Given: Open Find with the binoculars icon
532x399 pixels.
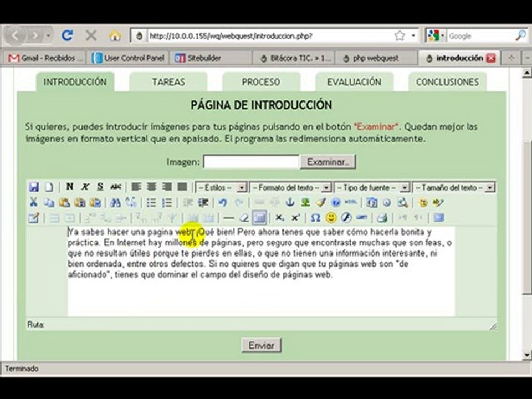Looking at the screenshot, I should (x=115, y=203).
